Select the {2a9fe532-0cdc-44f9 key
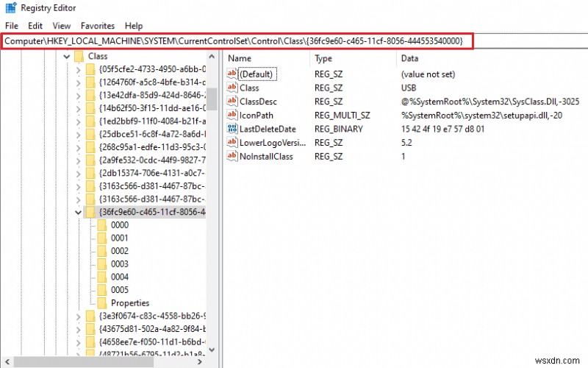The height and width of the screenshot is (368, 588). (152, 160)
